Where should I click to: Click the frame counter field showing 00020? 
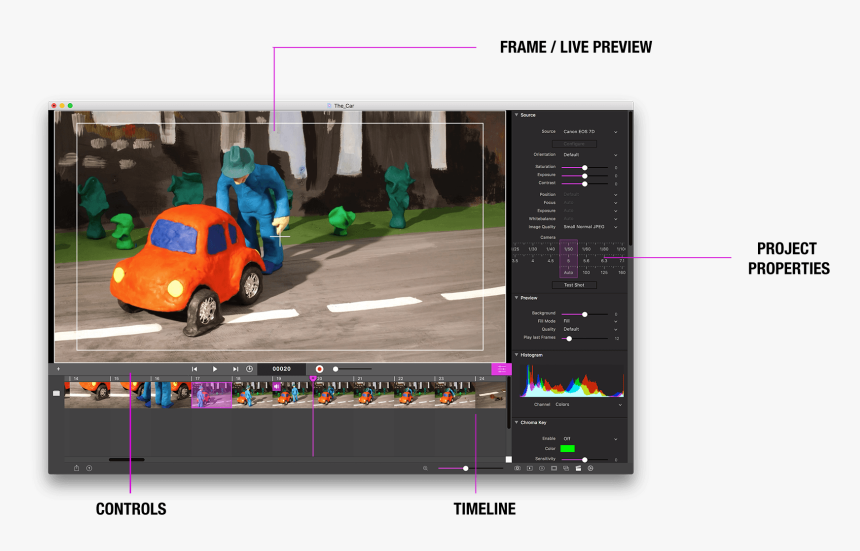pos(281,369)
